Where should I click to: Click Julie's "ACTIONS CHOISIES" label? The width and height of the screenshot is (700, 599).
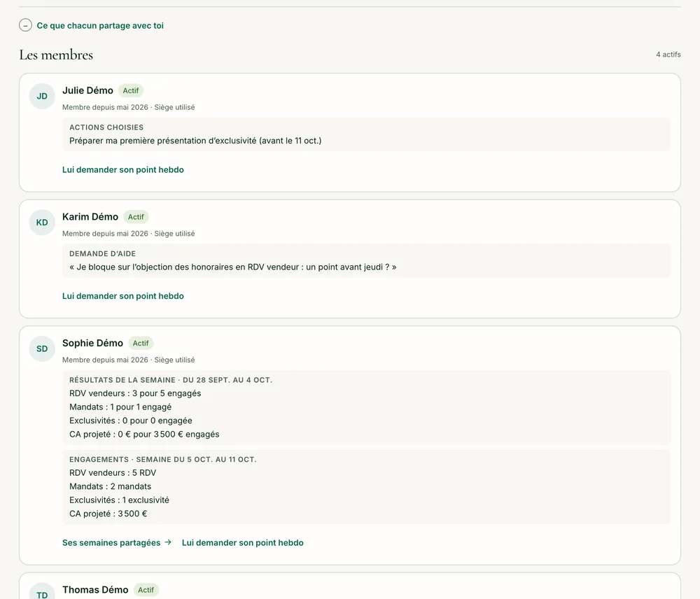pos(106,127)
